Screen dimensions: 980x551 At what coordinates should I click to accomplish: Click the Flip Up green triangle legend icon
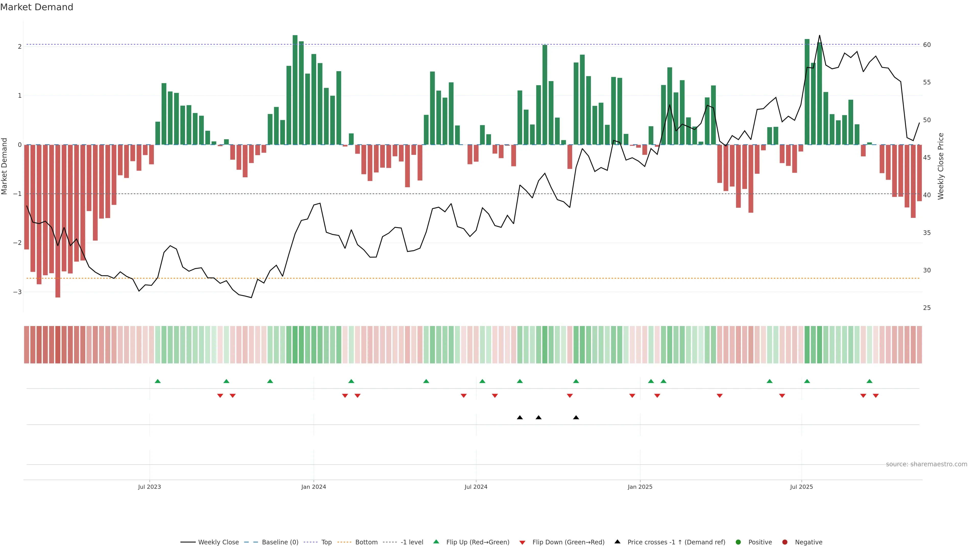tap(436, 542)
